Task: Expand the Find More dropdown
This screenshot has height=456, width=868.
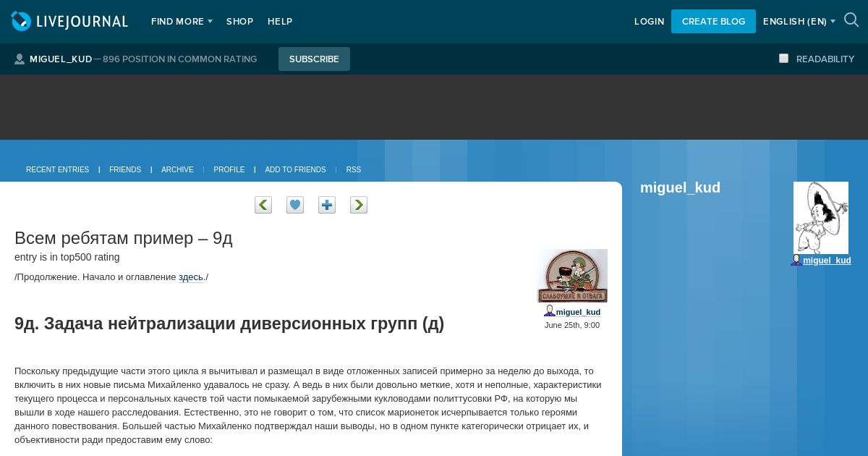Action: (182, 22)
